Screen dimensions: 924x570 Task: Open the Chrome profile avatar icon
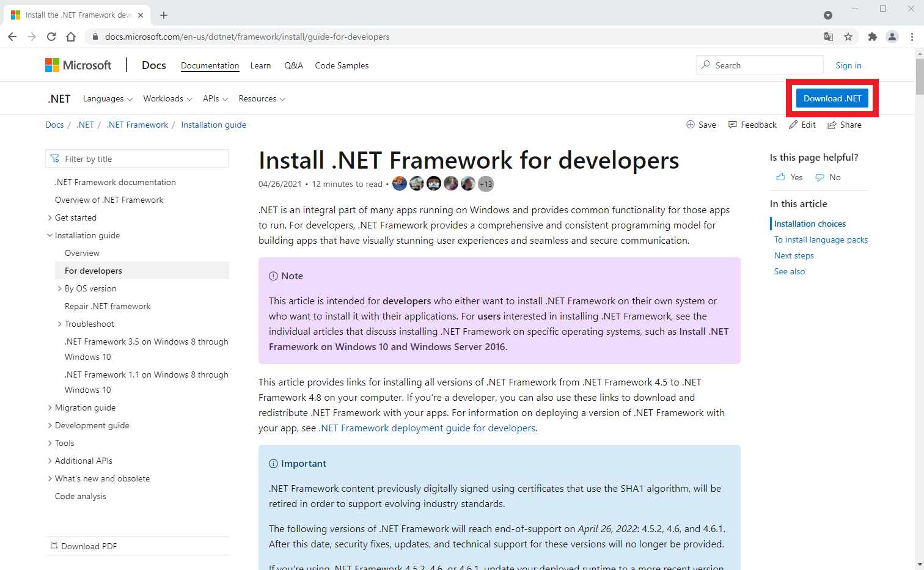(892, 37)
